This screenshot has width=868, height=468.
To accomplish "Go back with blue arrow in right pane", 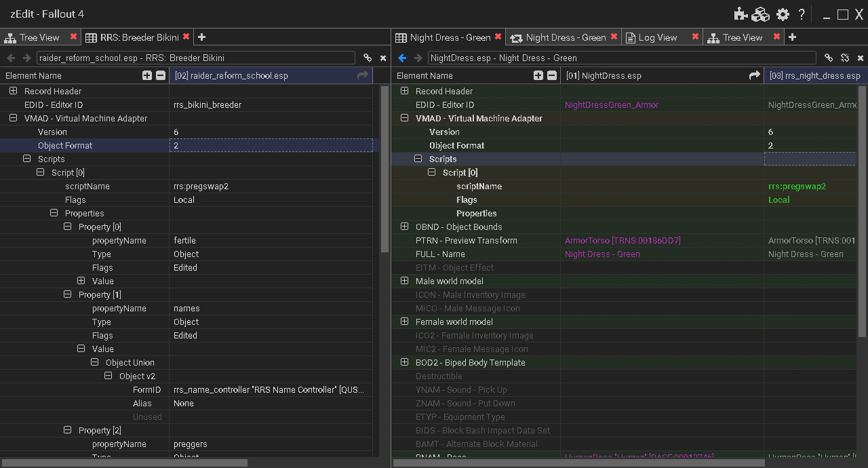I will click(403, 58).
